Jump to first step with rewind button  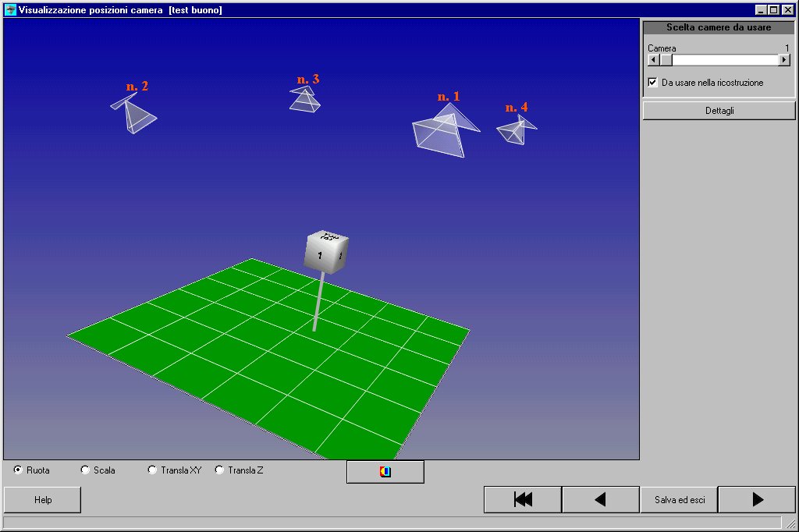tap(523, 500)
